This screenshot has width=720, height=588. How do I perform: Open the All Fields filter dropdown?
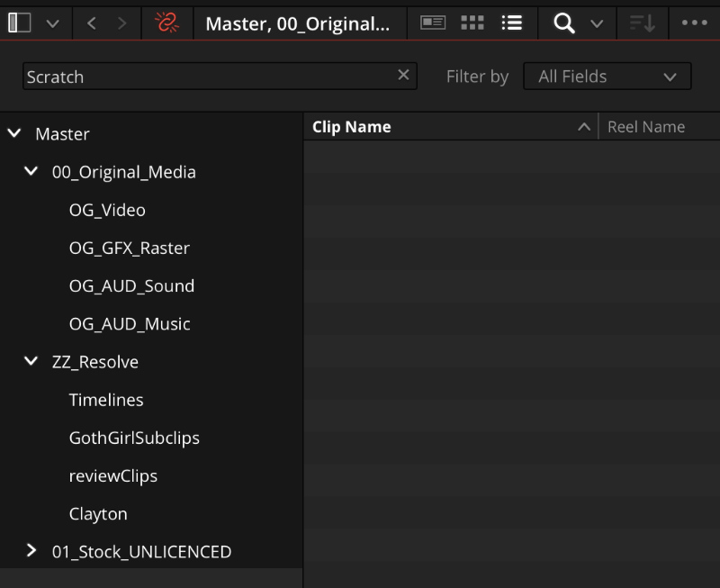pos(607,77)
